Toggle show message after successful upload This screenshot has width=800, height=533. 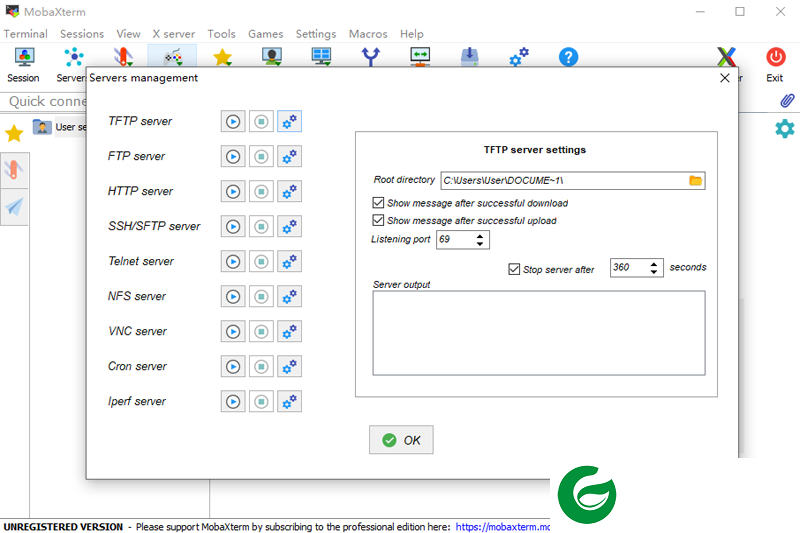click(x=378, y=220)
